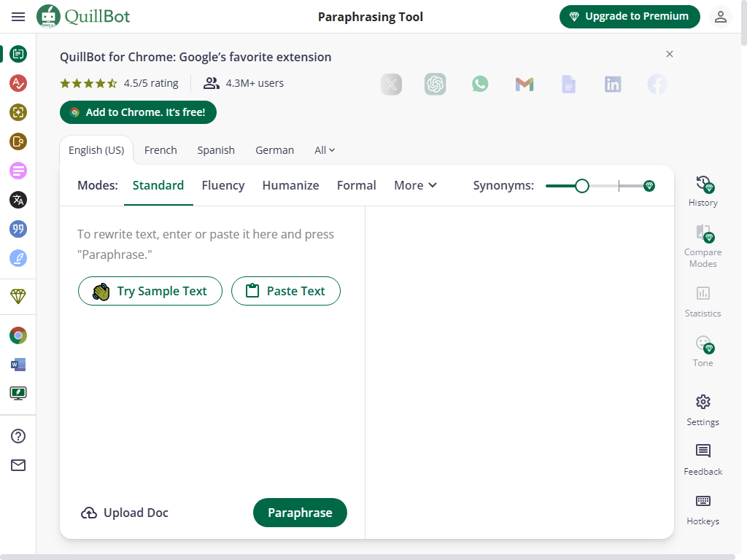The width and height of the screenshot is (747, 560).
Task: Open Feedback in right sidebar
Action: [703, 459]
